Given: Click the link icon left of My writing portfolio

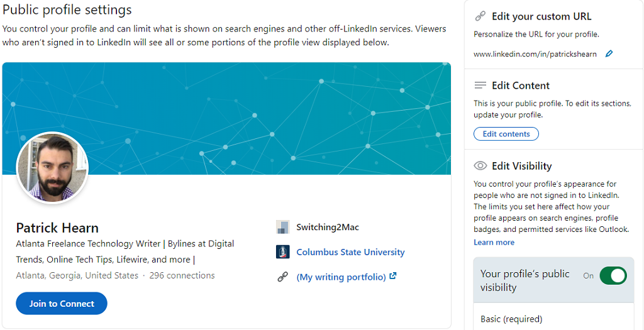Looking at the screenshot, I should (x=282, y=277).
